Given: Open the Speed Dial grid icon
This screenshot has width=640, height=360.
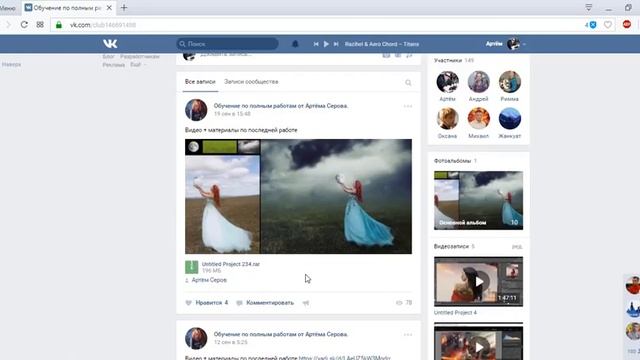Looking at the screenshot, I should (x=40, y=24).
